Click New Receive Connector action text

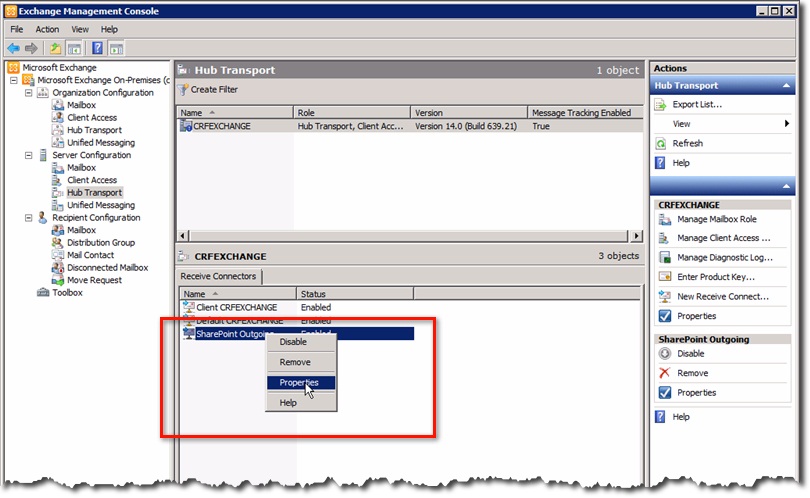pos(723,297)
